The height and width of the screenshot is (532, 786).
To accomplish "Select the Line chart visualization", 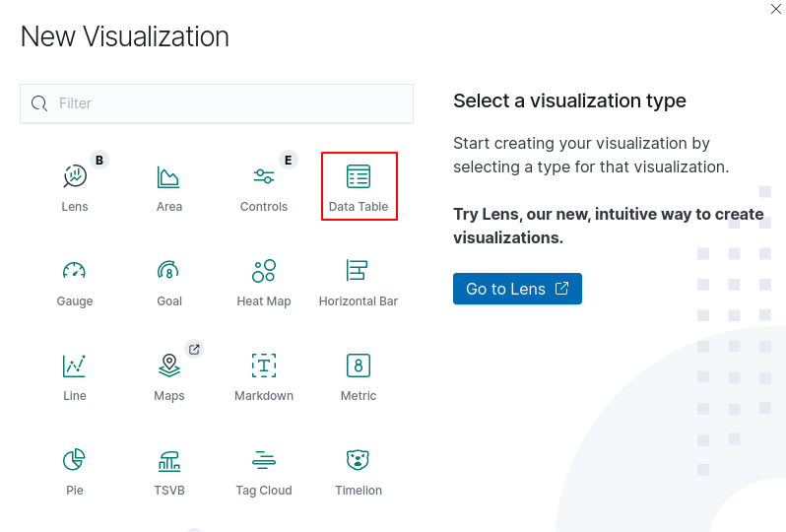I will click(x=75, y=376).
